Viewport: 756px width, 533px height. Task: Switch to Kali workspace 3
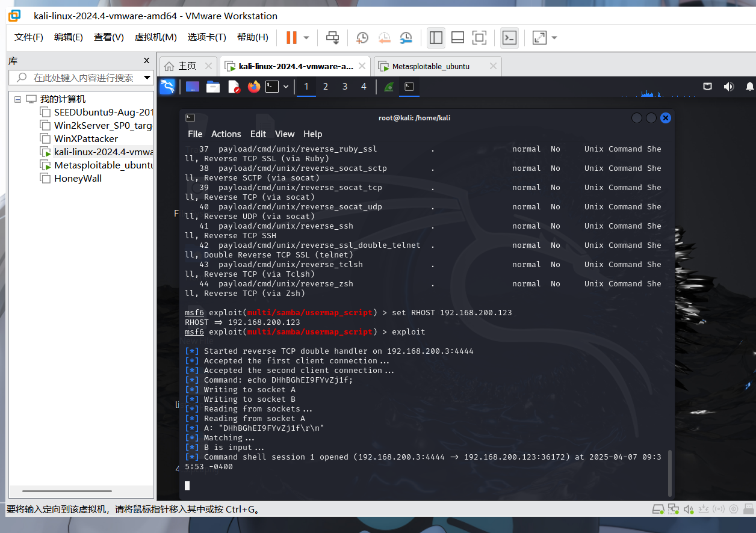(345, 87)
